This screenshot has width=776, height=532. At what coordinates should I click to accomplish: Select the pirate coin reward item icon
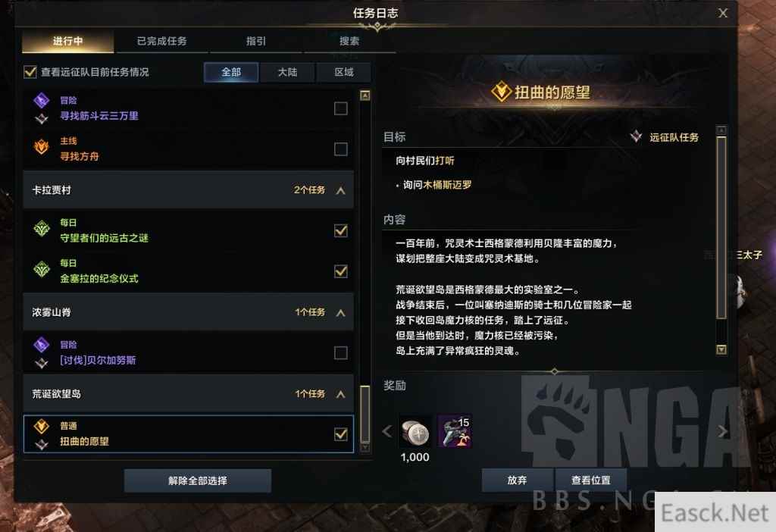point(455,431)
